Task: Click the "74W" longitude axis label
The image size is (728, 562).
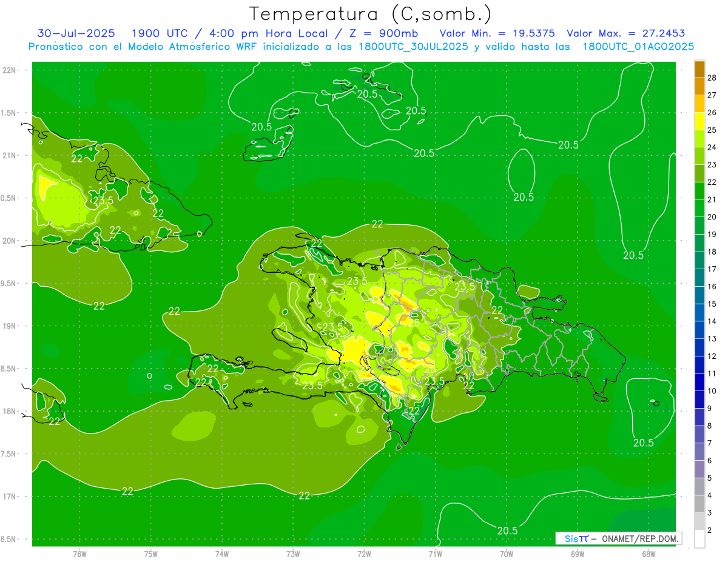Action: [x=222, y=554]
